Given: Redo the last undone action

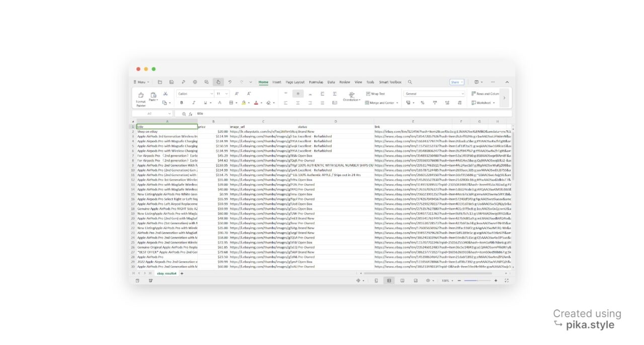Looking at the screenshot, I should (242, 82).
